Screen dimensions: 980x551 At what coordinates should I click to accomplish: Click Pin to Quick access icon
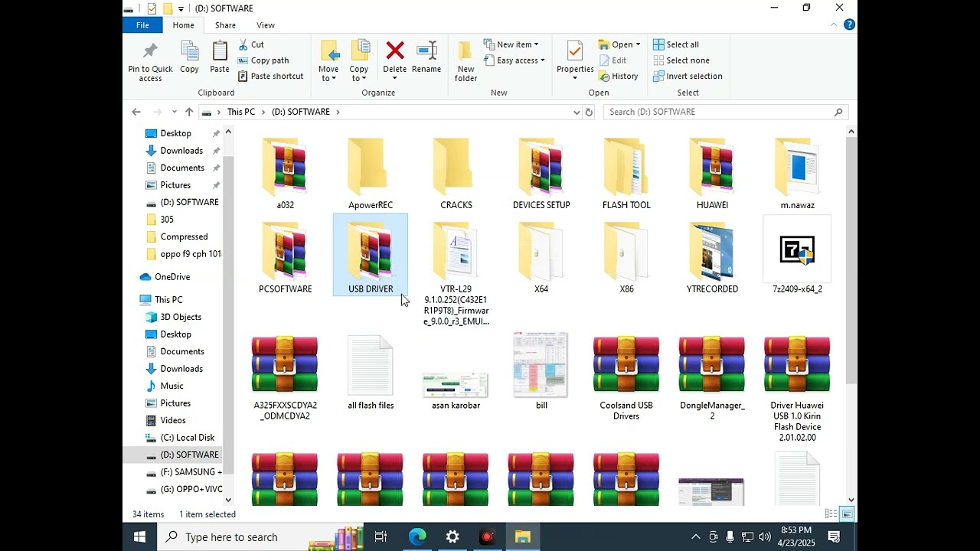click(150, 61)
